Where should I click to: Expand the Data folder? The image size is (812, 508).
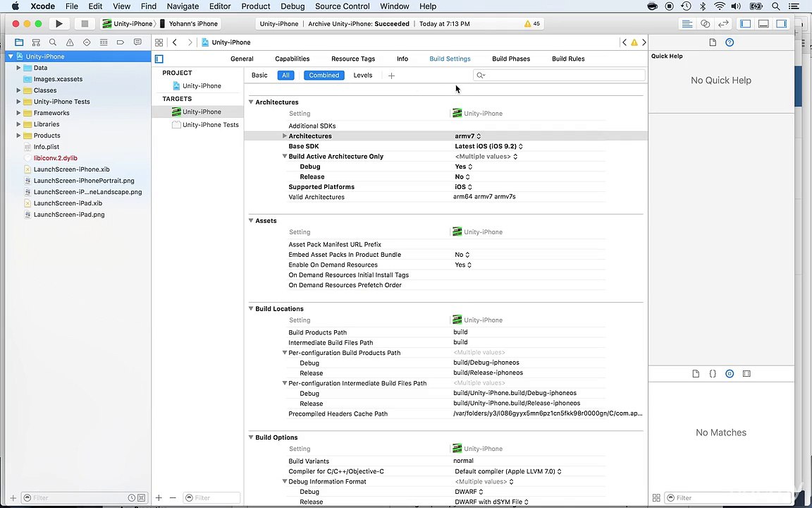[18, 68]
